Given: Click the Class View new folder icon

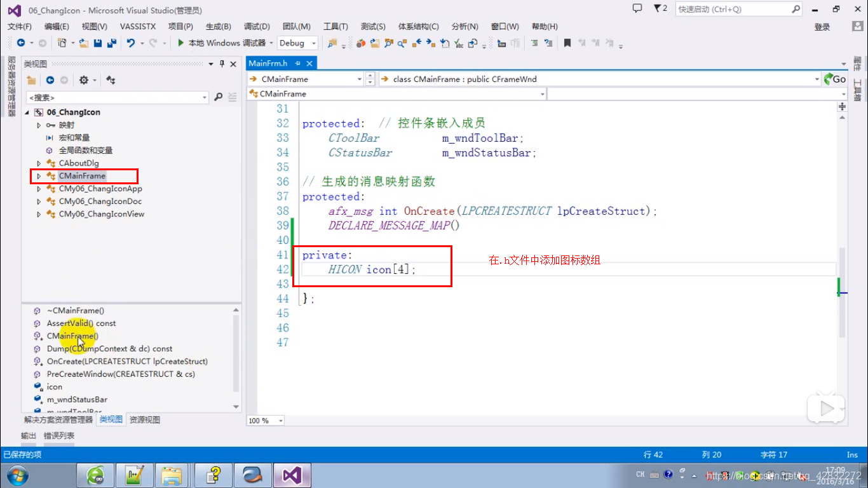Looking at the screenshot, I should (x=31, y=80).
